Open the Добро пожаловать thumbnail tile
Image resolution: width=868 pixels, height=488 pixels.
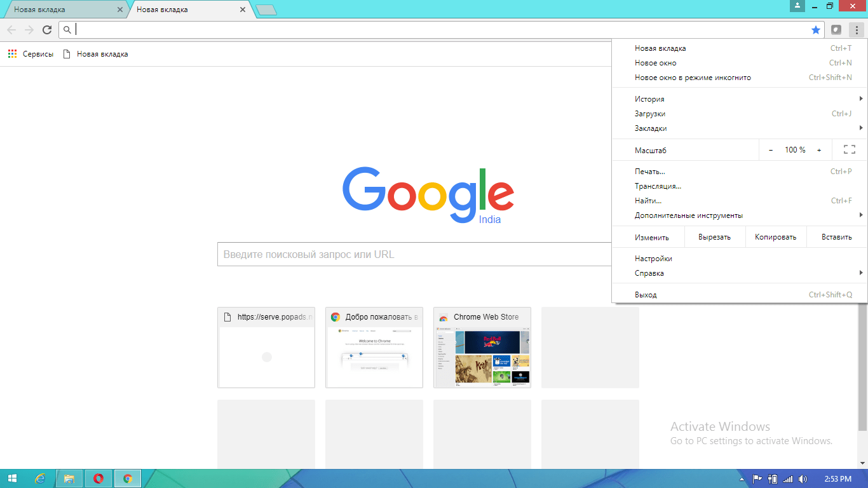pos(374,348)
